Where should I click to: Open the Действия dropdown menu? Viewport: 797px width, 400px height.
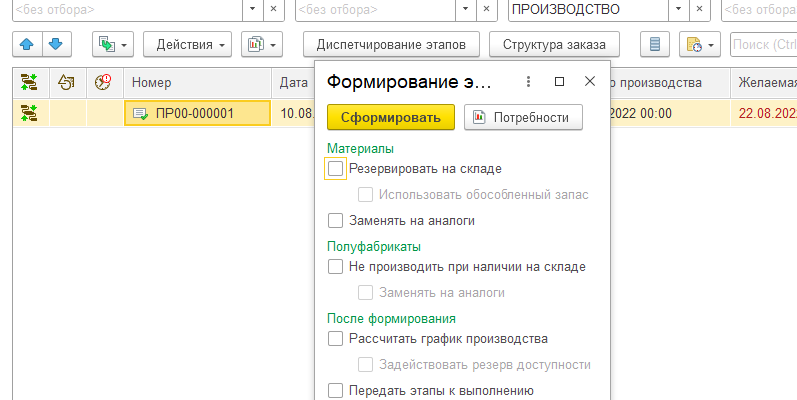point(187,45)
